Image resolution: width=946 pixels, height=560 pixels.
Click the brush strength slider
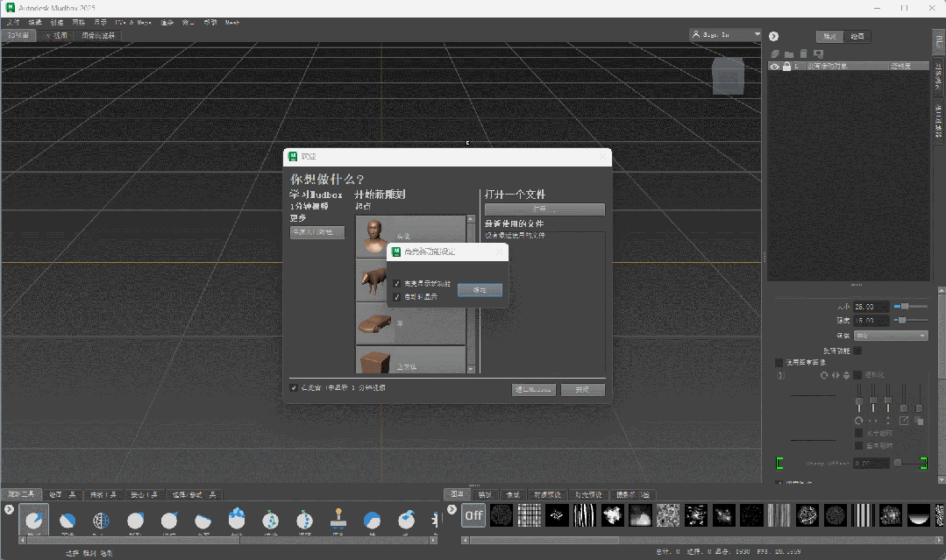click(x=910, y=320)
